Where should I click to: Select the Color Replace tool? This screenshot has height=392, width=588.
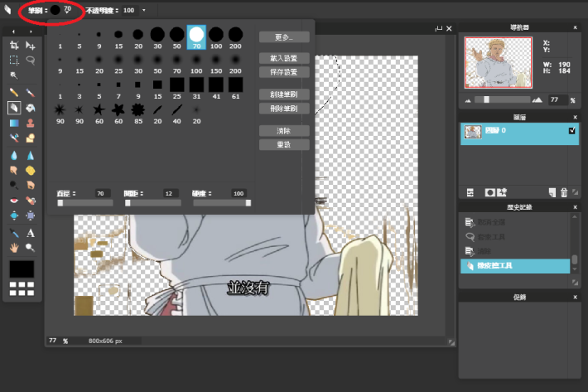click(14, 138)
